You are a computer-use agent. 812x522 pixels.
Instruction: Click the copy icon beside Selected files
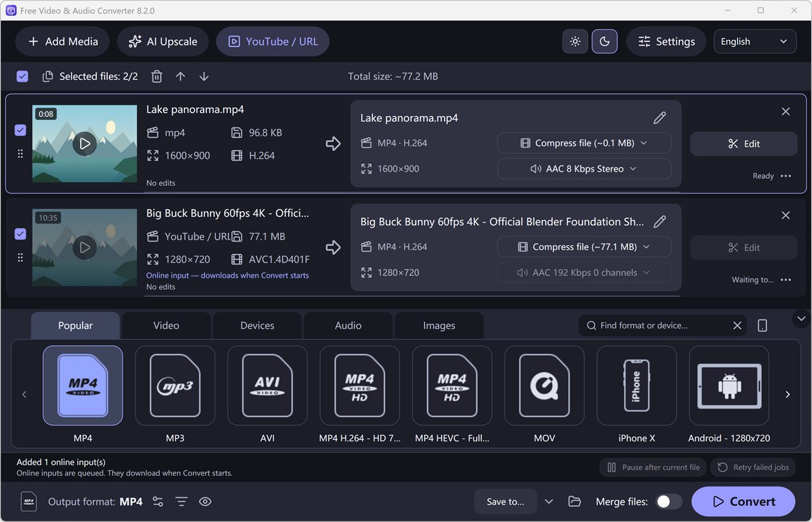[x=48, y=76]
